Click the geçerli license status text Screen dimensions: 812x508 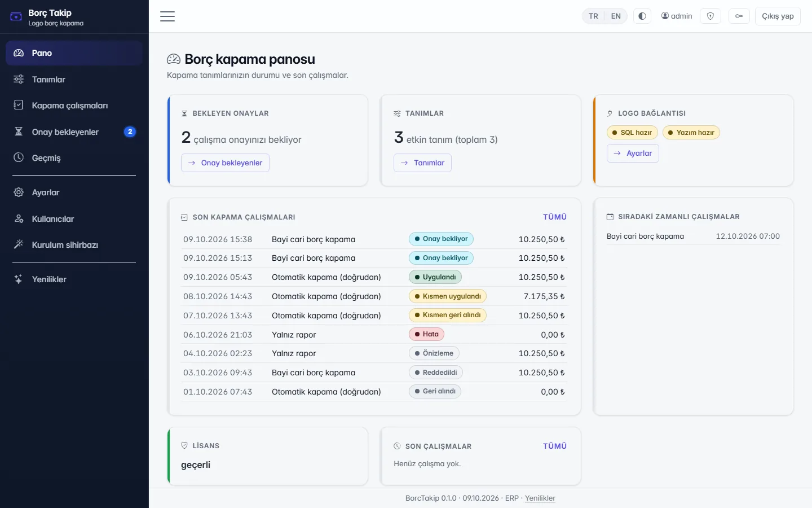tap(196, 465)
